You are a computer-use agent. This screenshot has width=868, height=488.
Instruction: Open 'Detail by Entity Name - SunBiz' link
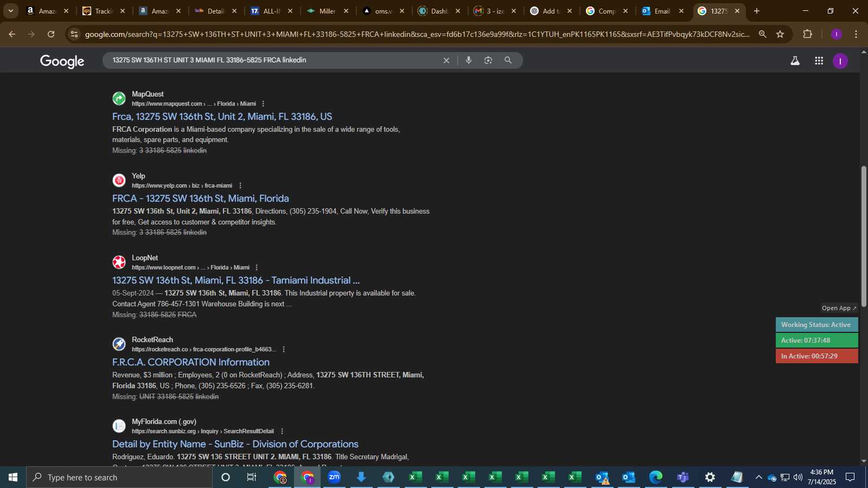(x=235, y=444)
